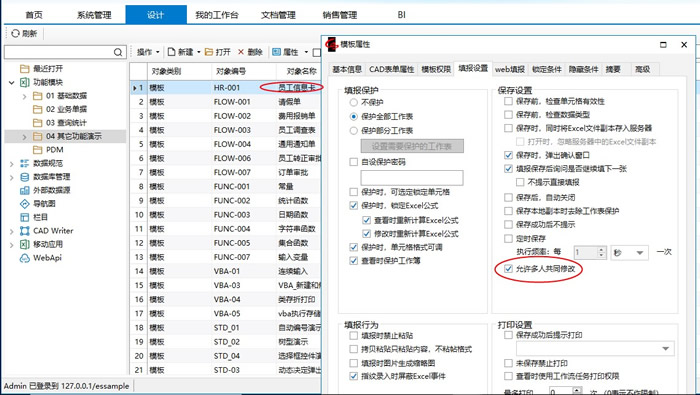Open the 操作 dropdown menu

148,52
